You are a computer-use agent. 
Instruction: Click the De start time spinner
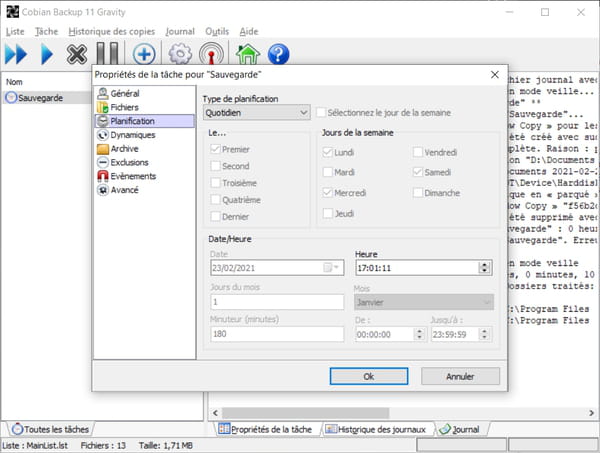419,334
